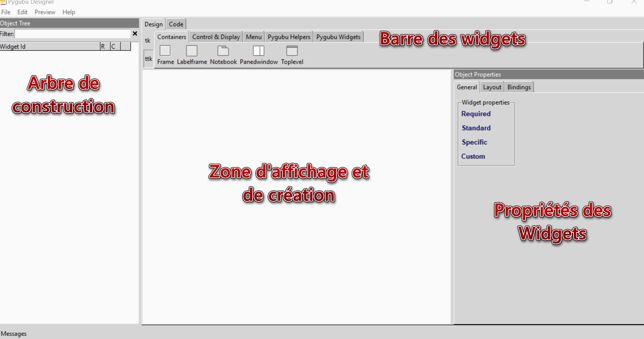The height and width of the screenshot is (339, 644).
Task: Switch to the tk widget set
Action: pos(148,41)
